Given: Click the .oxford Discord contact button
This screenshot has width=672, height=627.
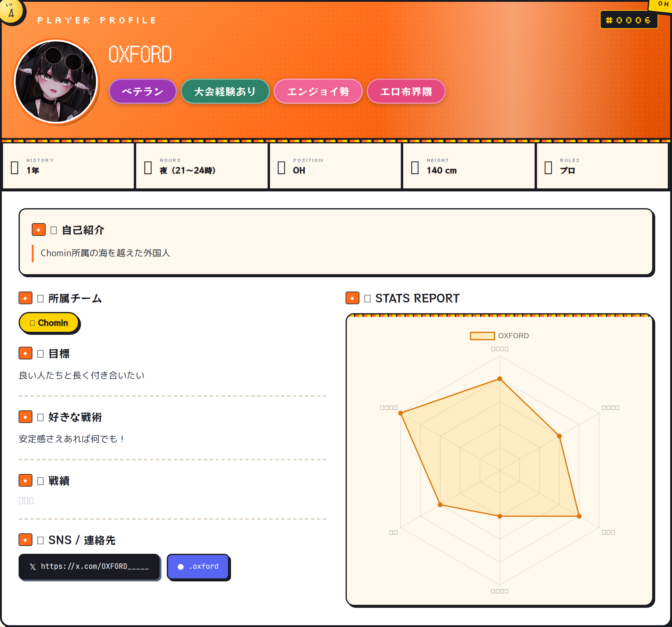Looking at the screenshot, I should pos(198,566).
